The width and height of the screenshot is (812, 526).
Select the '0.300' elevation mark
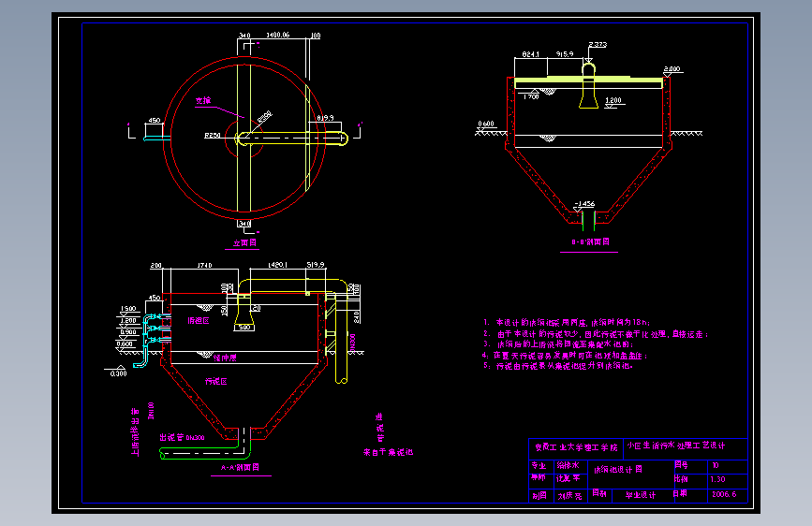pos(119,373)
